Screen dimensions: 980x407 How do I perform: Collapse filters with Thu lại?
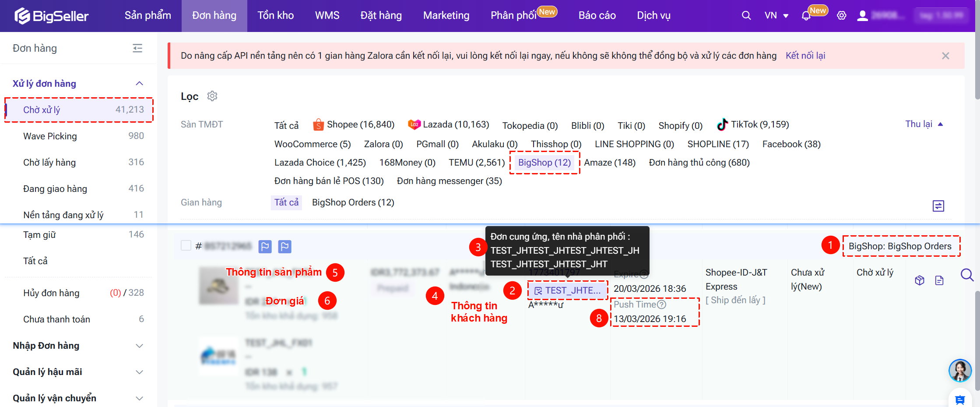click(x=924, y=124)
